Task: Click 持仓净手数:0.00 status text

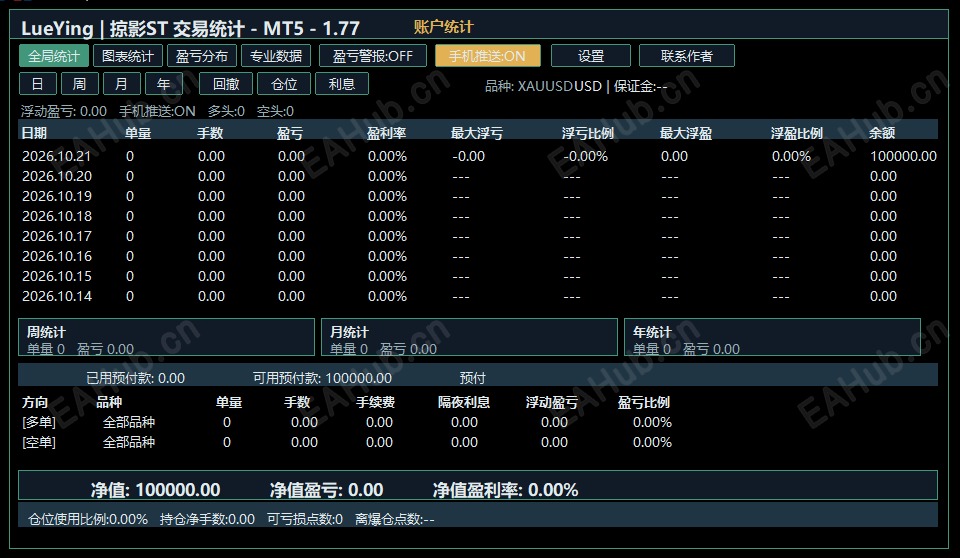Action: point(208,519)
